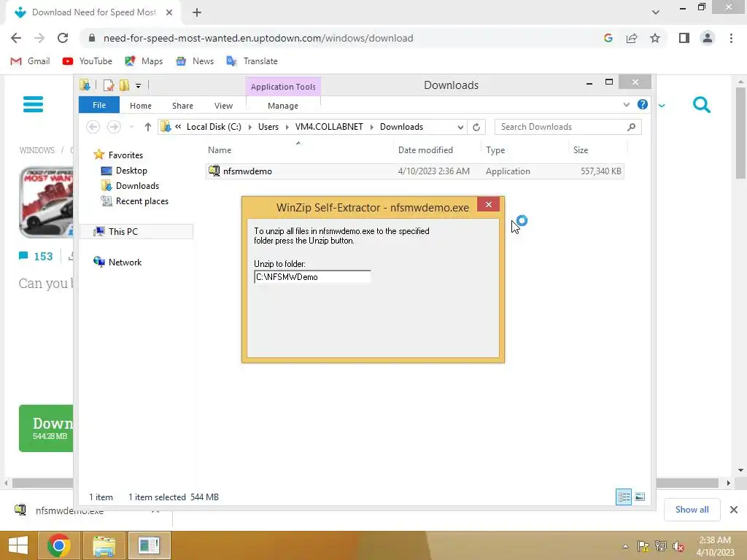Open the Customize Quick Access Toolbar dropdown
747x560 pixels.
pyautogui.click(x=138, y=86)
